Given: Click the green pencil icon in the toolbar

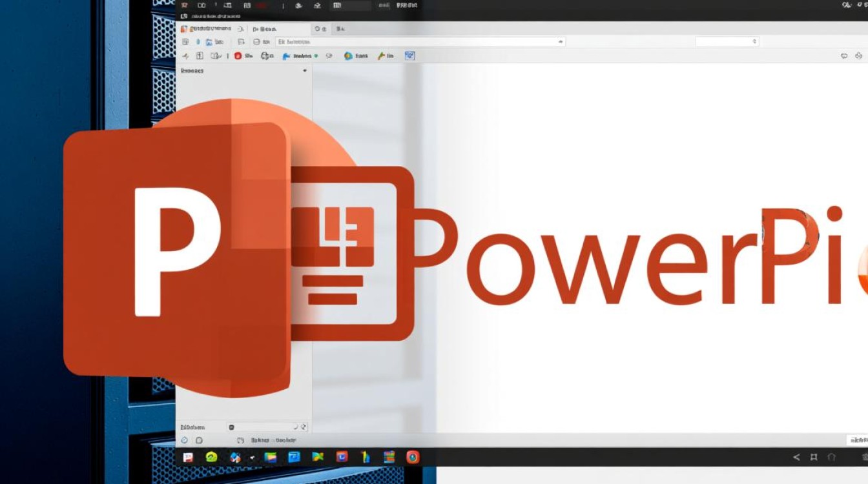Looking at the screenshot, I should [x=381, y=56].
